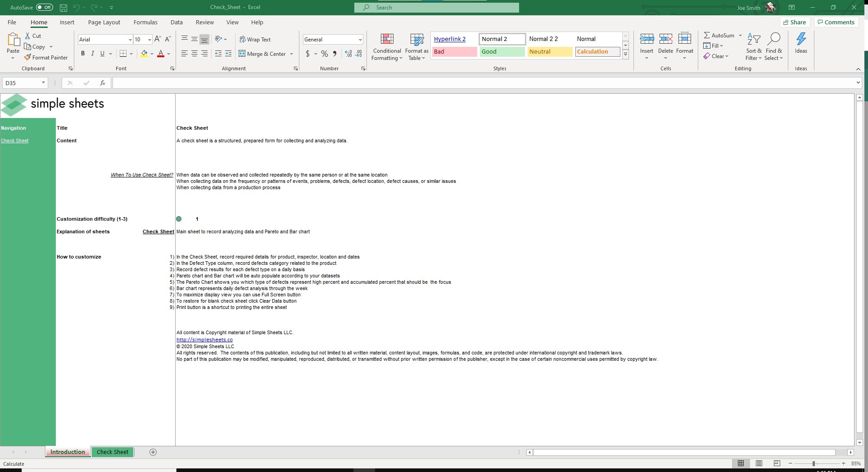
Task: Click the Insert Function fx icon
Action: (x=103, y=83)
